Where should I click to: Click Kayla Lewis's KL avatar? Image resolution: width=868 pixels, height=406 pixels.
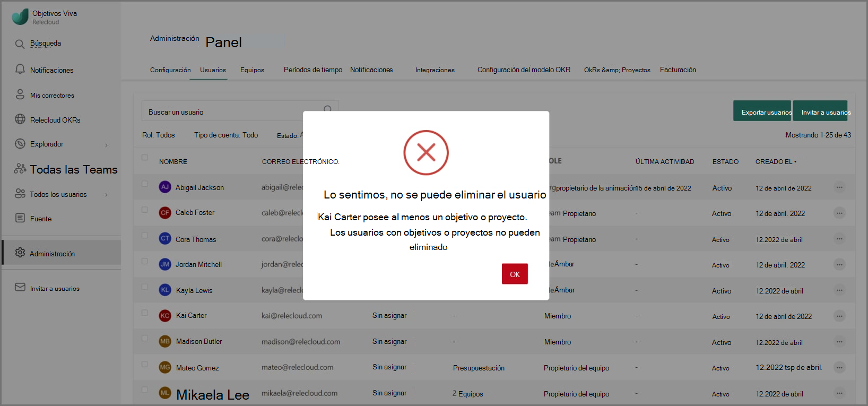[165, 290]
